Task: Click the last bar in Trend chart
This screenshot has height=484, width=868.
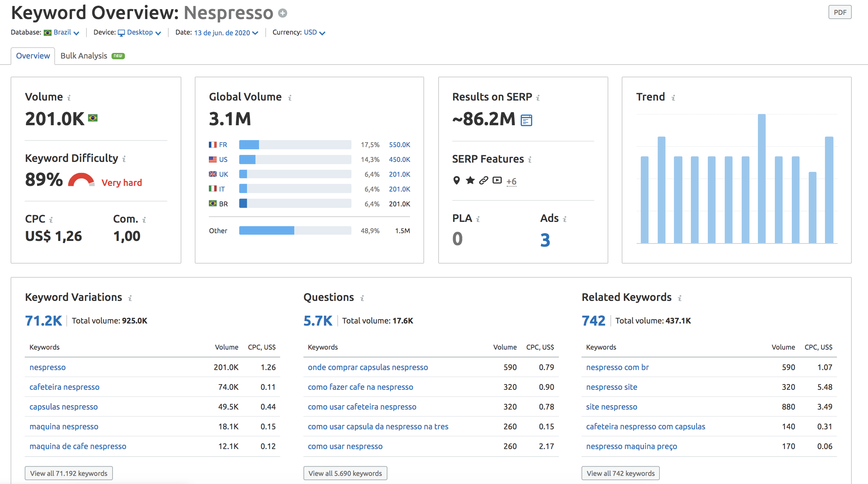Action: [x=829, y=190]
